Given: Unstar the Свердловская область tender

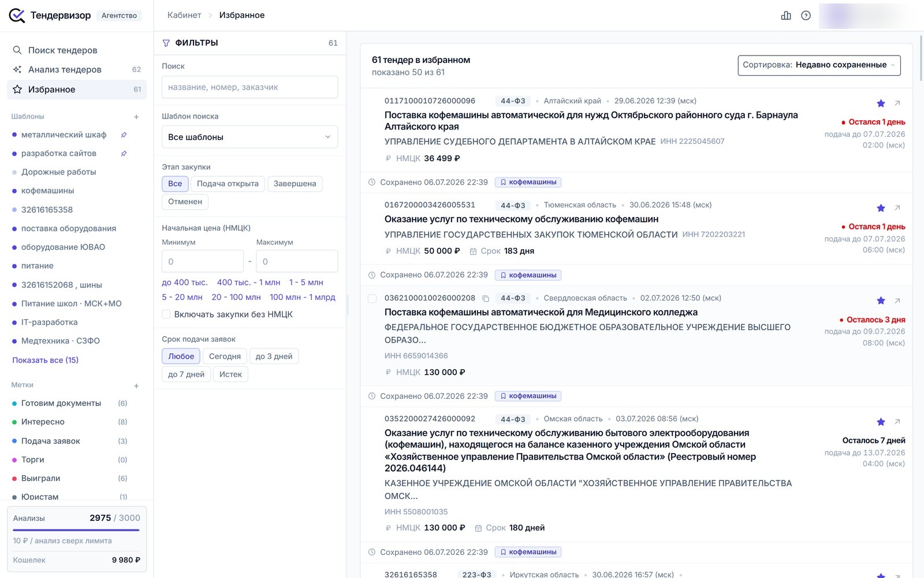Looking at the screenshot, I should tap(881, 301).
